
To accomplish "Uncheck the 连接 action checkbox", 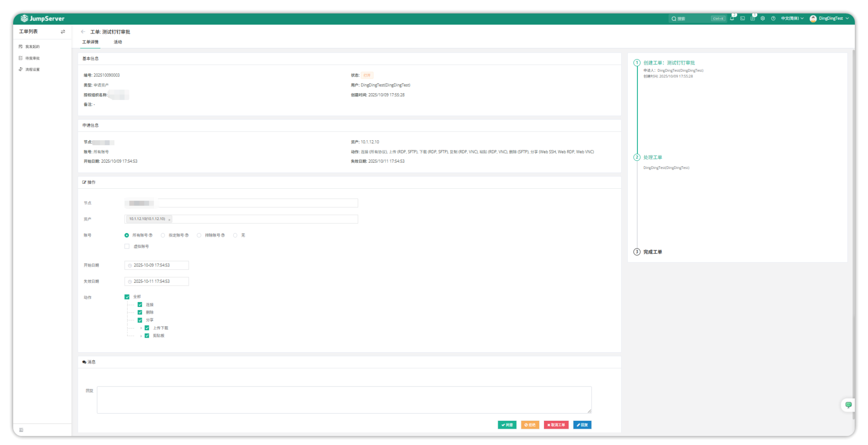I will pyautogui.click(x=140, y=305).
